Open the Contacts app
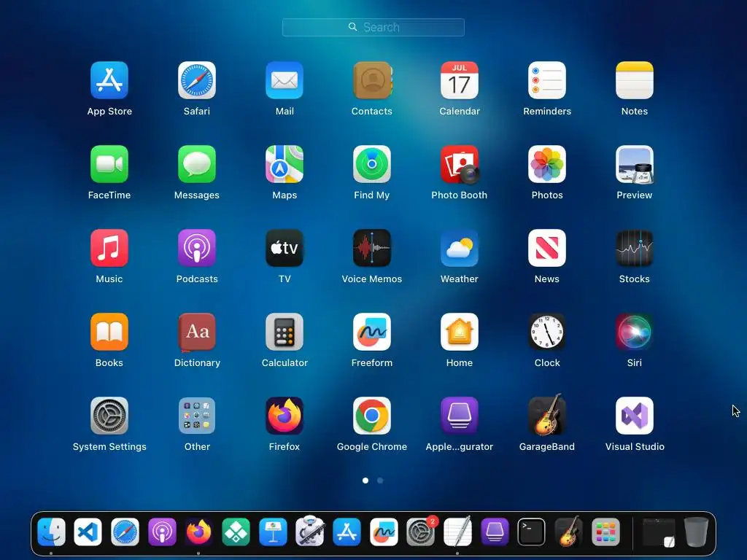This screenshot has width=747, height=560. tap(372, 80)
